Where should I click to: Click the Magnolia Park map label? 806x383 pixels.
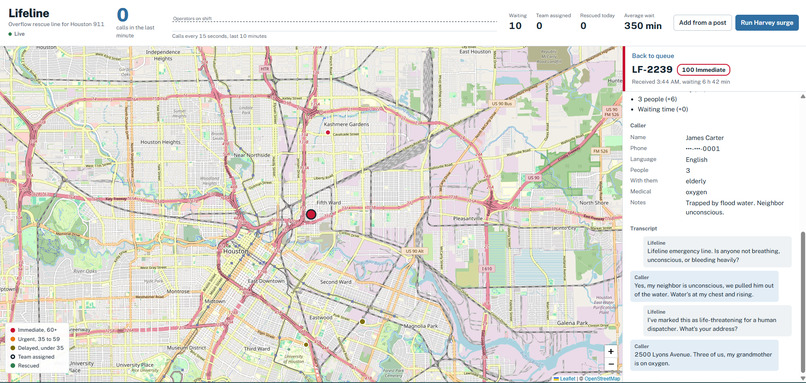(x=420, y=326)
